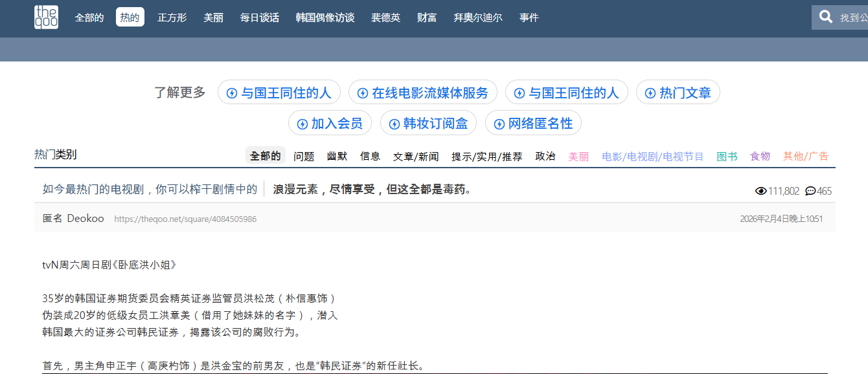This screenshot has height=374, width=868.
Task: Click the username Deokoo
Action: 86,218
